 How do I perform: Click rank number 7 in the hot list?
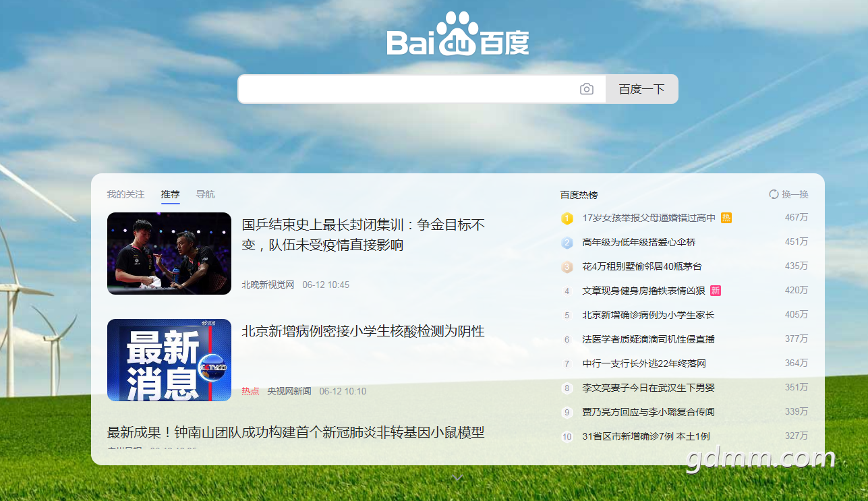pyautogui.click(x=567, y=364)
